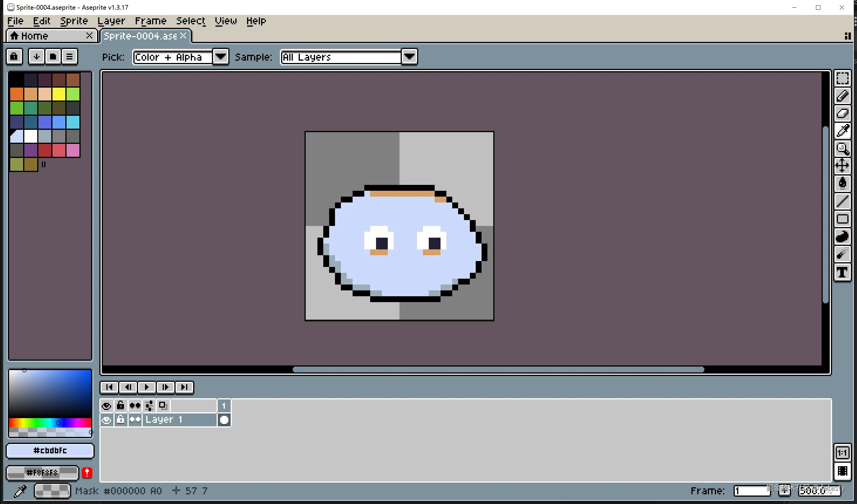Select the Eraser tool
This screenshot has height=504, width=857.
point(842,114)
